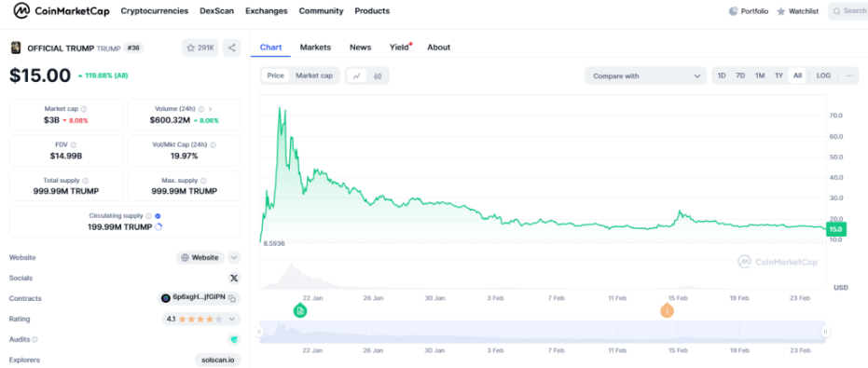Open the Products nav menu

tap(372, 11)
